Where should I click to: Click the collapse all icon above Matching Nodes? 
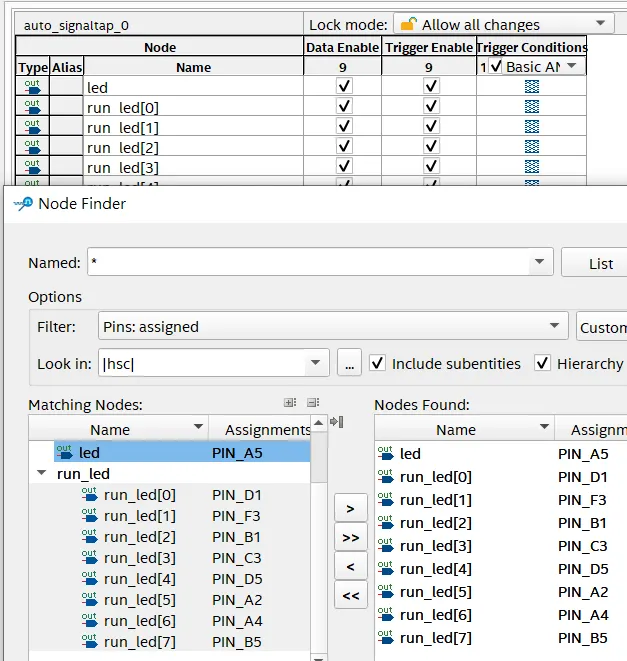313,403
